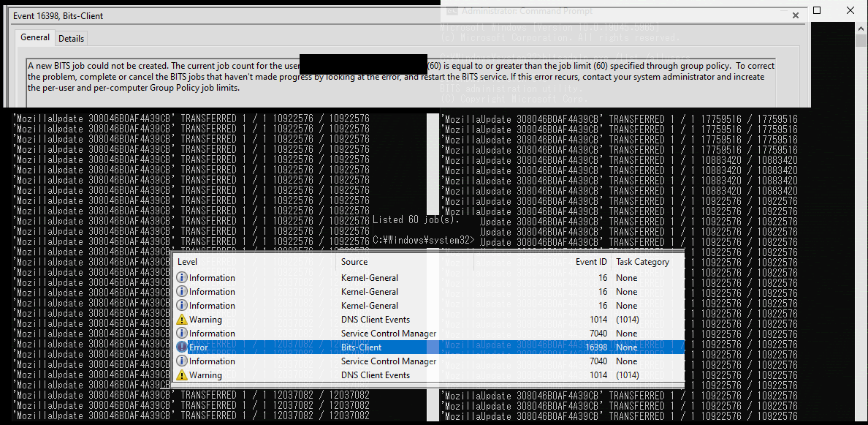Click the Command Prompt scrollbar up arrow
The height and width of the screenshot is (425, 868).
coord(861,28)
